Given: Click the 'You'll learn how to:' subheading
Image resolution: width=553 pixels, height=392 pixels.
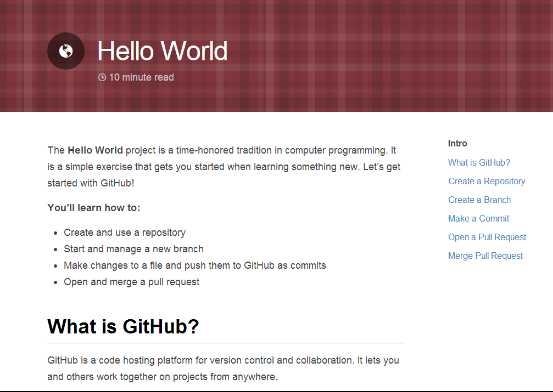Looking at the screenshot, I should [94, 208].
